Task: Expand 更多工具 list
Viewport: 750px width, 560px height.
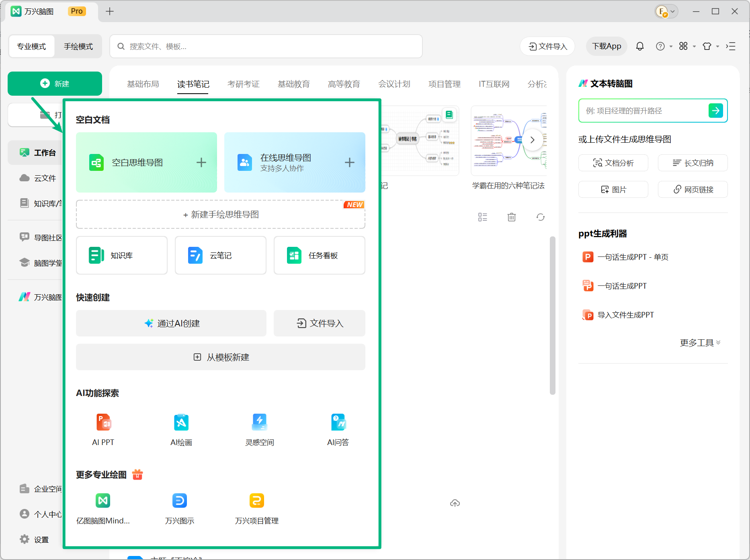Action: pos(700,343)
